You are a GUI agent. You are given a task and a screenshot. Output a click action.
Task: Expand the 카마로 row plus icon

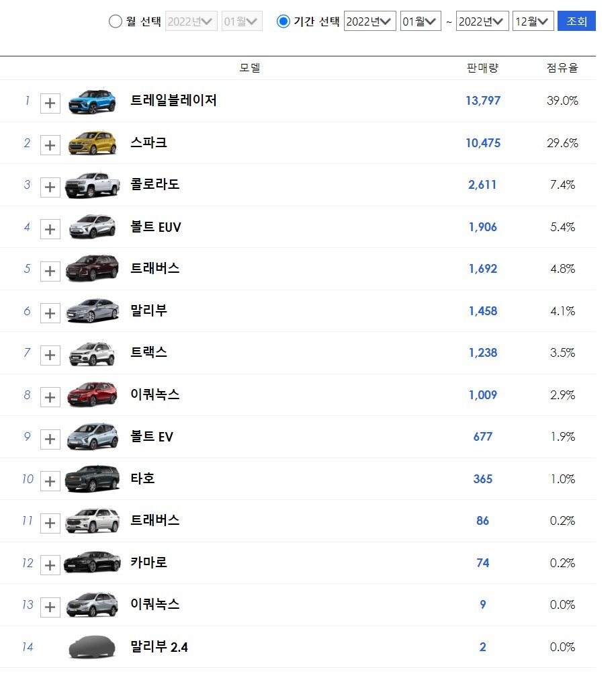50,565
